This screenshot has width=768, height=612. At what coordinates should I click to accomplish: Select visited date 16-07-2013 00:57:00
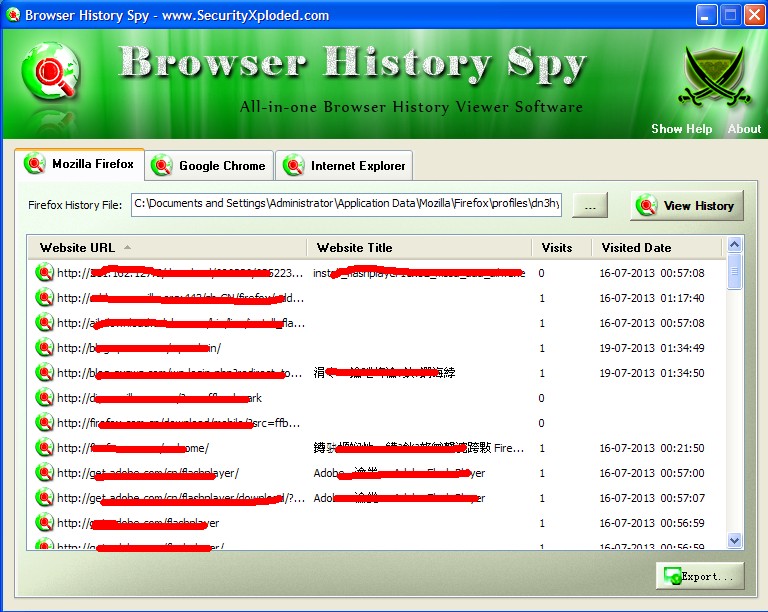(x=652, y=472)
